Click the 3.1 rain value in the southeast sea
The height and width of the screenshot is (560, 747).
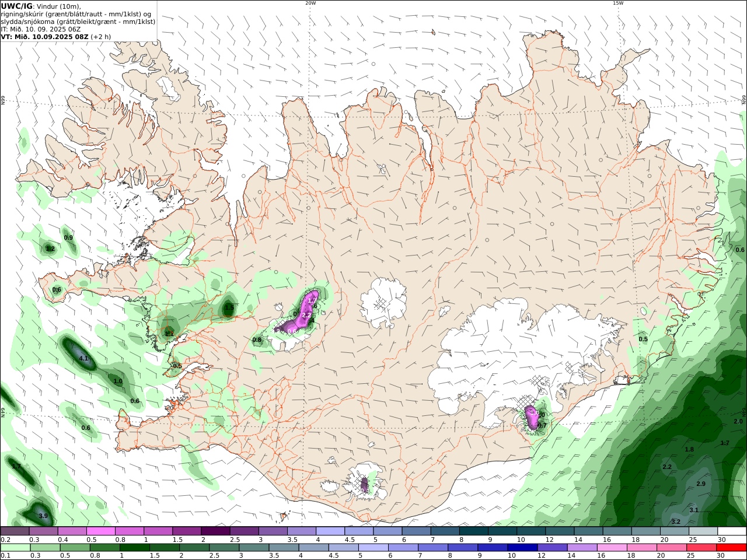coord(694,510)
